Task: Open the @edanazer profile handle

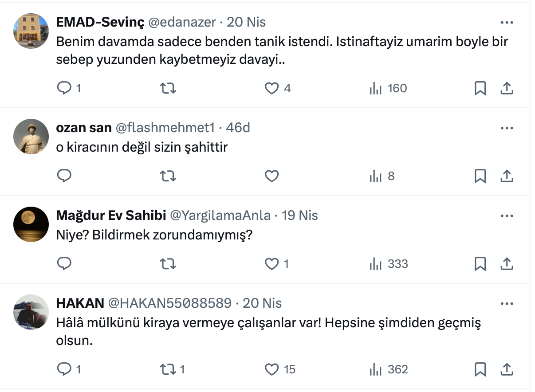Action: (x=182, y=22)
